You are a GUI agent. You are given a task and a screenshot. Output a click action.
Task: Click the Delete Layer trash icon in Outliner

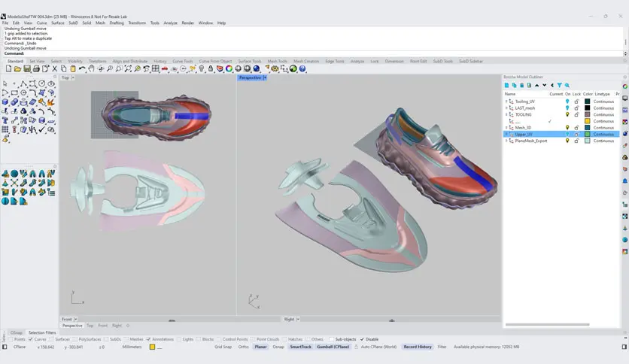tap(521, 86)
